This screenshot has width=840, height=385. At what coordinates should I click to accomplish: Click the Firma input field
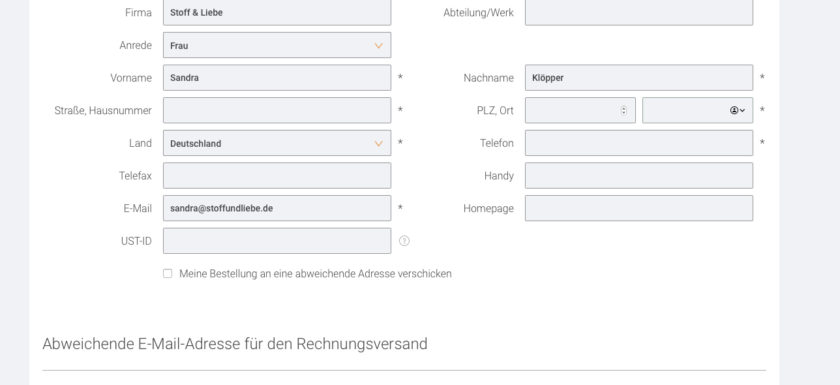point(277,12)
